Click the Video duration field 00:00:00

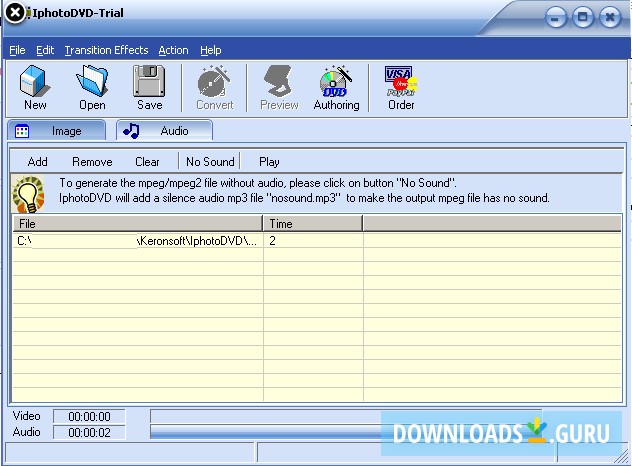89,416
